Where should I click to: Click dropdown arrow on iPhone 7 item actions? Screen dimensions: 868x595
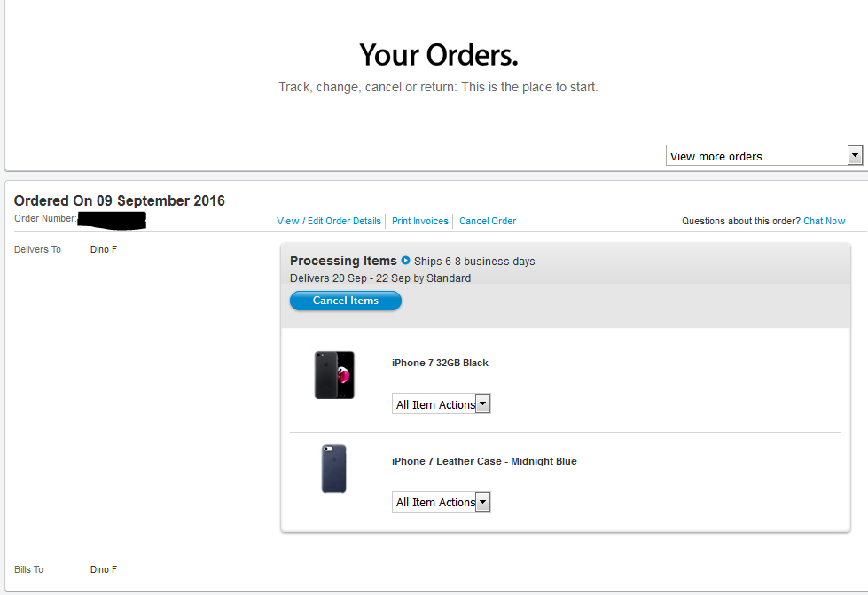[482, 404]
